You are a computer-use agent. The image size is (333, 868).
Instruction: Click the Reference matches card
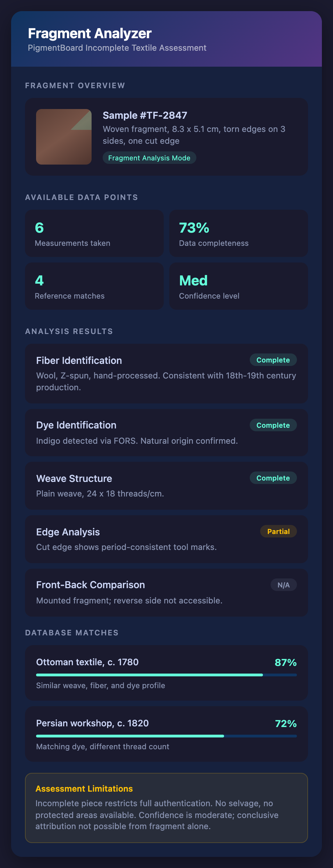click(94, 286)
